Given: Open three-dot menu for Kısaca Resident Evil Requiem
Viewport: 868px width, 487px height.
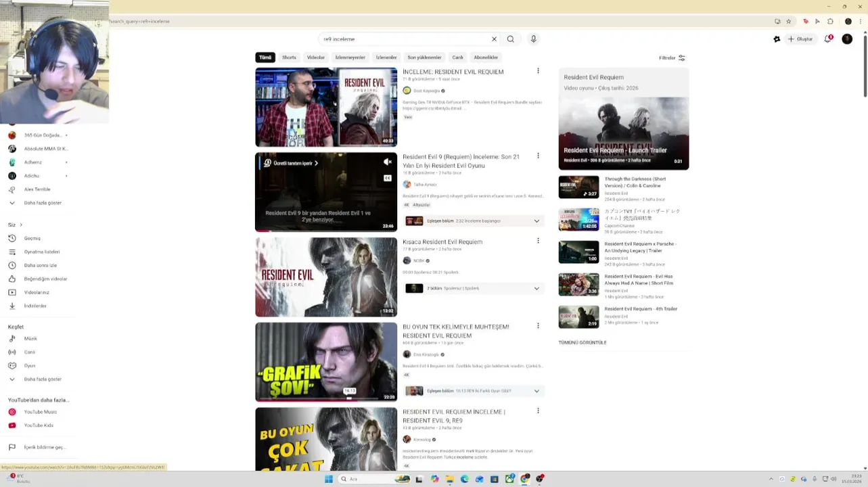Looking at the screenshot, I should (538, 241).
